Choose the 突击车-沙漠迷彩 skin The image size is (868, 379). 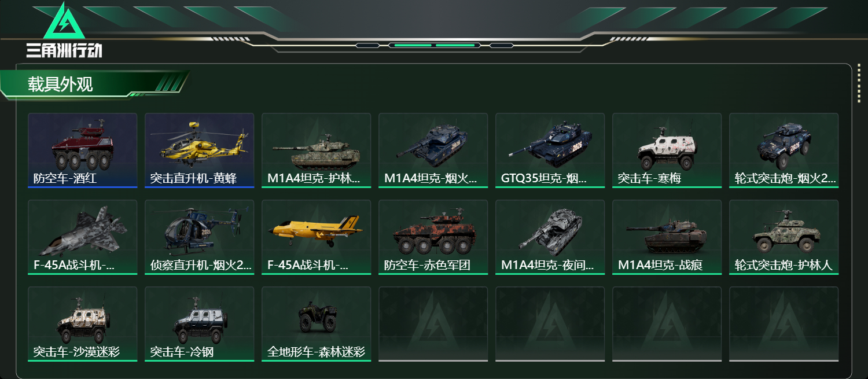(82, 324)
